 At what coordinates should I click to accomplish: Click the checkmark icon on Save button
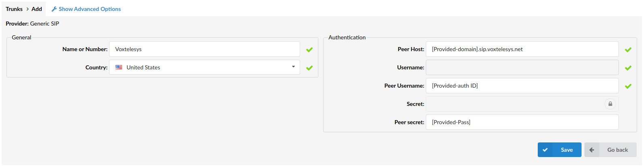(x=545, y=150)
